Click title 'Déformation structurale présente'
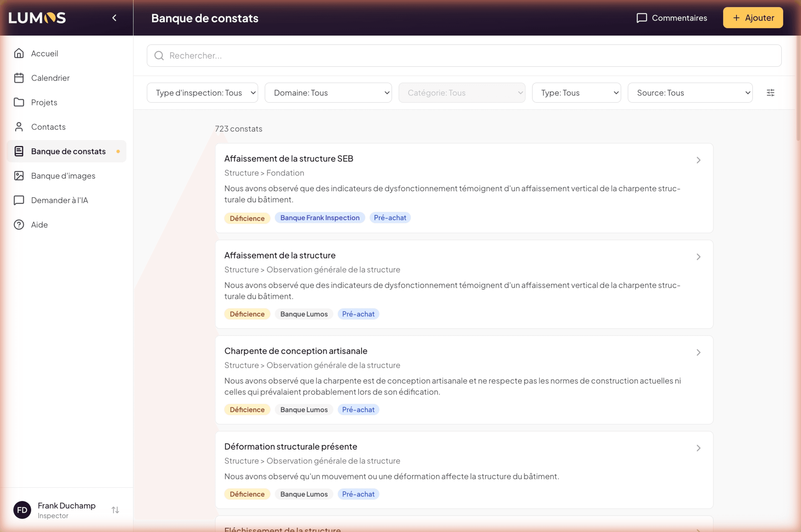The height and width of the screenshot is (532, 801). click(x=291, y=446)
